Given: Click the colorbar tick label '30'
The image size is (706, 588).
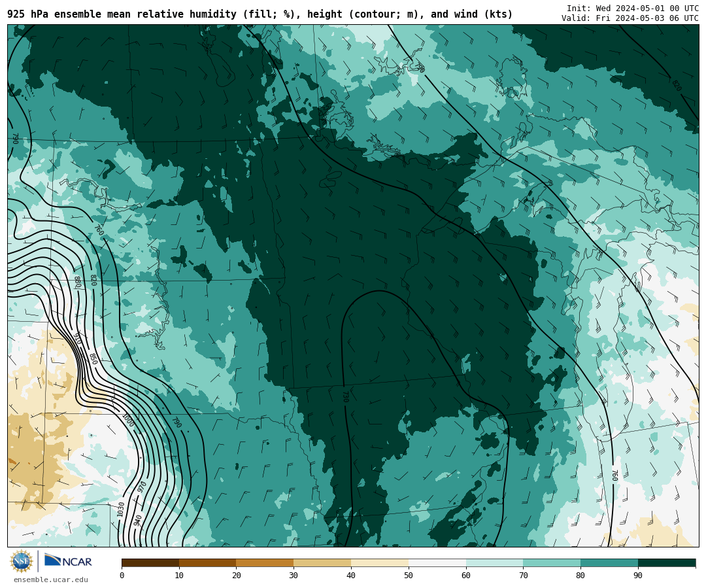Looking at the screenshot, I should (x=294, y=576).
